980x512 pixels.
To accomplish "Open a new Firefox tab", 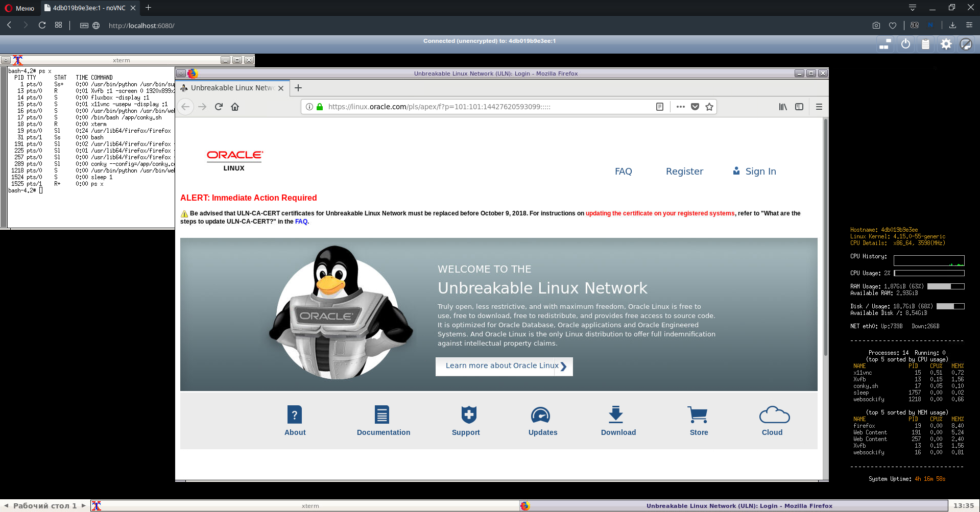I will click(298, 88).
